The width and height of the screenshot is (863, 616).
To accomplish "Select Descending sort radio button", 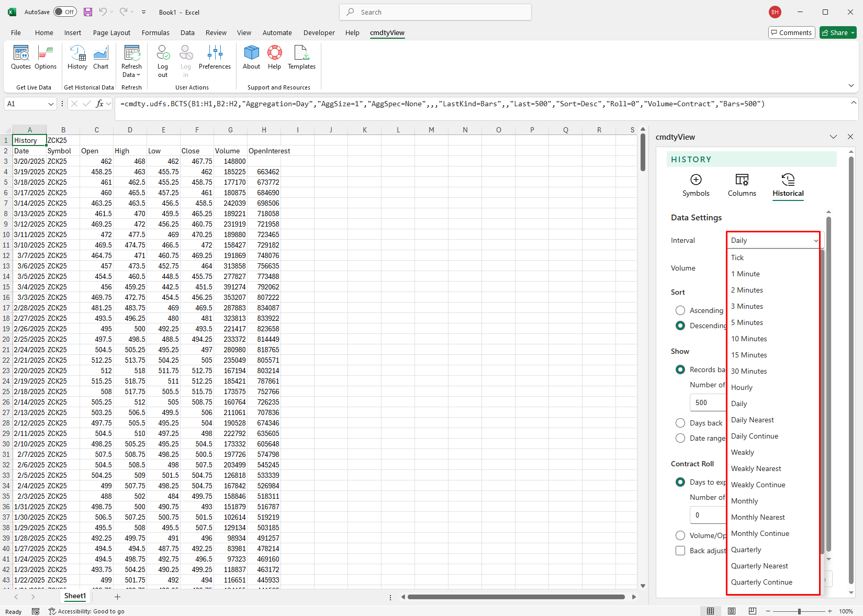I will click(680, 326).
